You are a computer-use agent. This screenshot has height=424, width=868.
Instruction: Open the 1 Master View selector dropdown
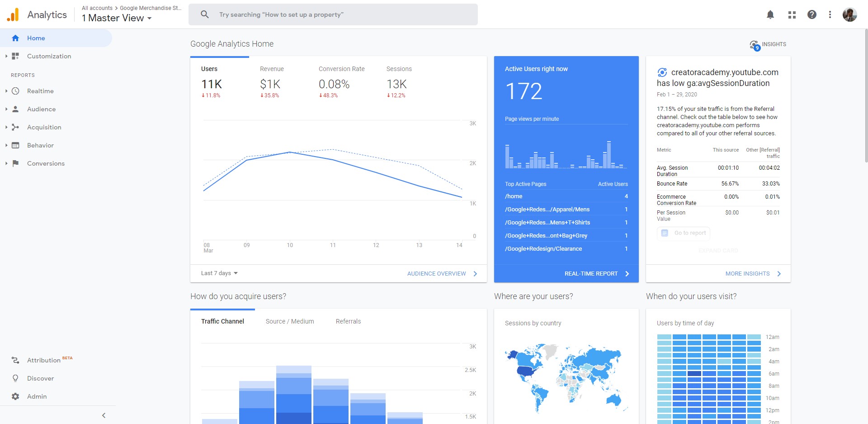click(117, 18)
